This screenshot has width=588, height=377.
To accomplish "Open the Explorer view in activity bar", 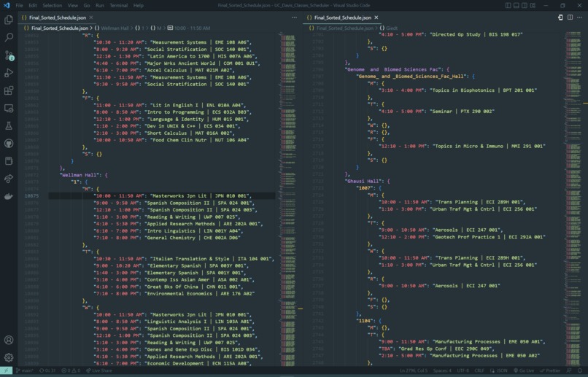I will point(9,20).
